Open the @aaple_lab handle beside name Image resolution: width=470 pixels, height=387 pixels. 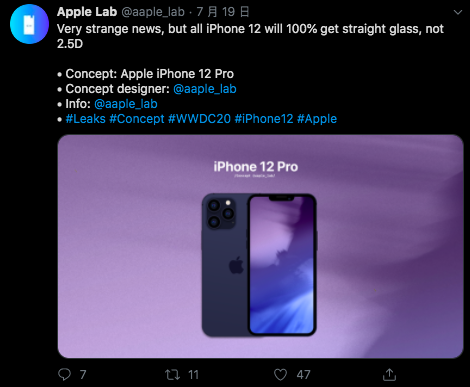pyautogui.click(x=153, y=12)
